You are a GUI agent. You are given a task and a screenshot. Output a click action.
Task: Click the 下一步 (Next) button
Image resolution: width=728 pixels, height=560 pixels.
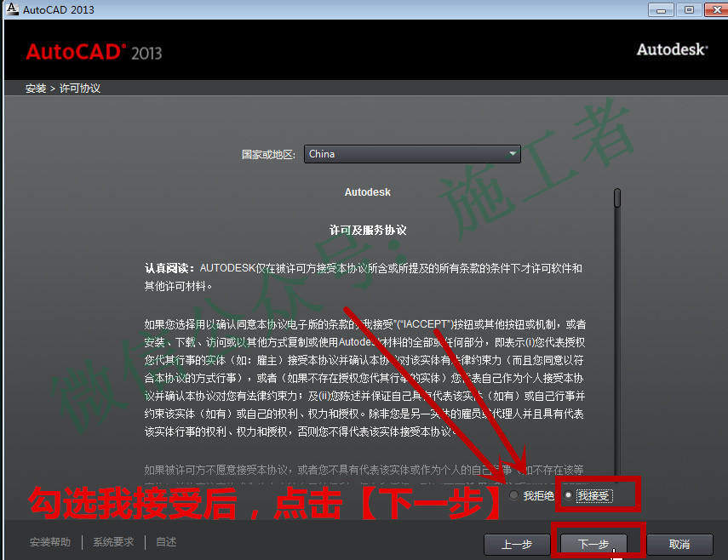point(593,544)
